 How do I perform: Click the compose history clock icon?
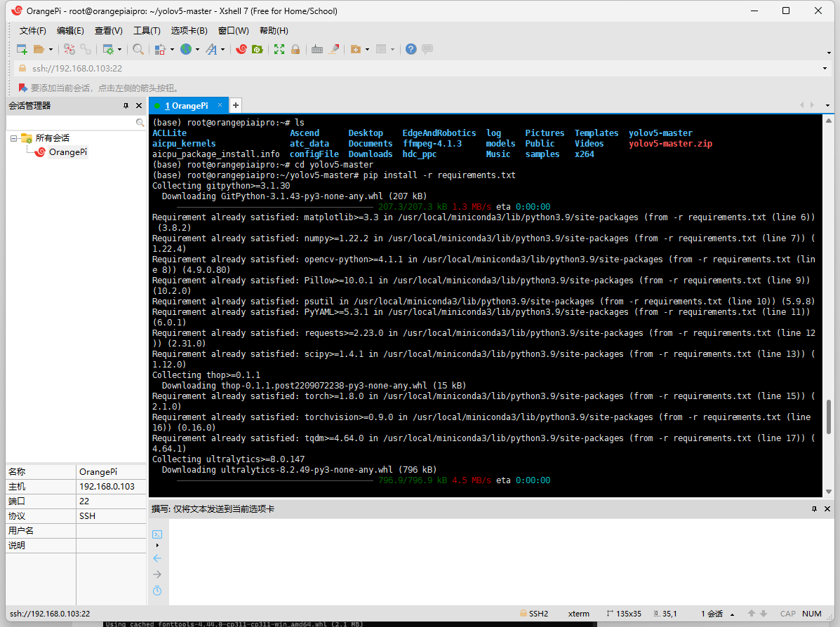click(x=157, y=591)
